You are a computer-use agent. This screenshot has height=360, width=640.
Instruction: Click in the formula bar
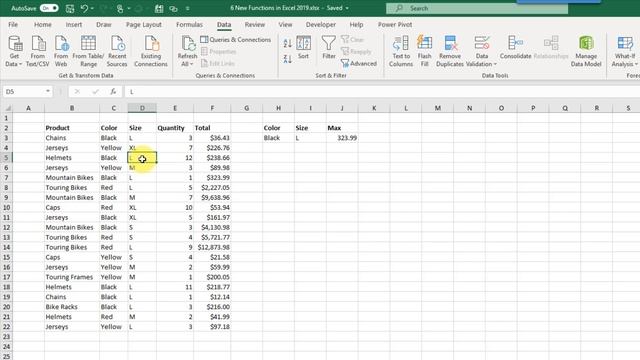(x=382, y=92)
